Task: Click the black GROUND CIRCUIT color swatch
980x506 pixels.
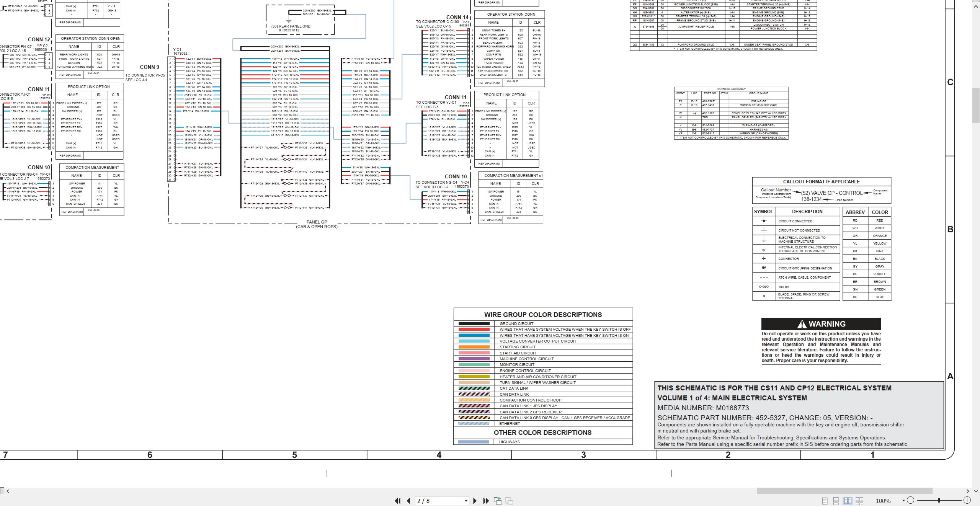Action: click(x=474, y=323)
